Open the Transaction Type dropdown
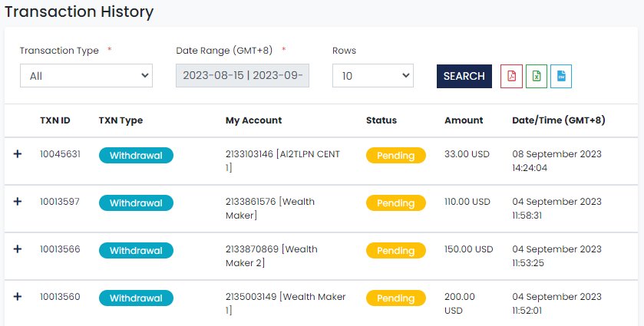644x326 pixels. 86,76
